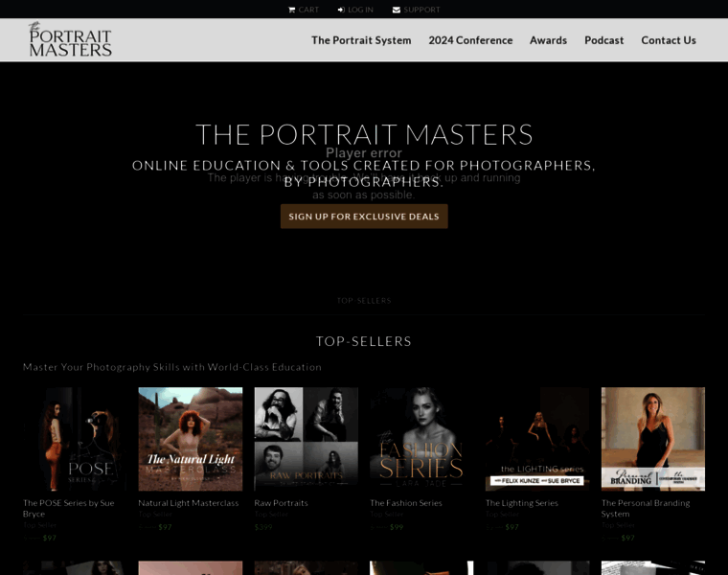Open the Raw Portraits course image
This screenshot has height=575, width=728.
306,439
